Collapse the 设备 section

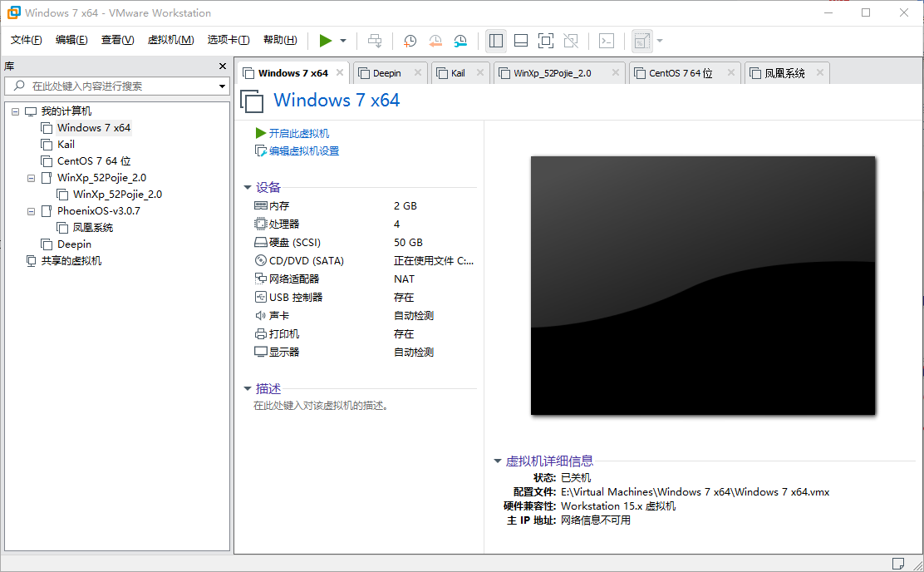tap(248, 188)
